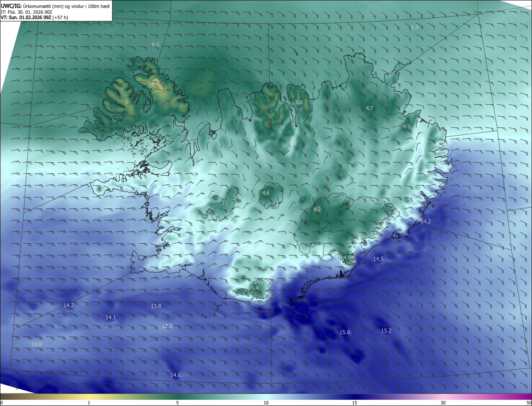Select the 13.8 value label
The image size is (532, 406).
(x=156, y=306)
